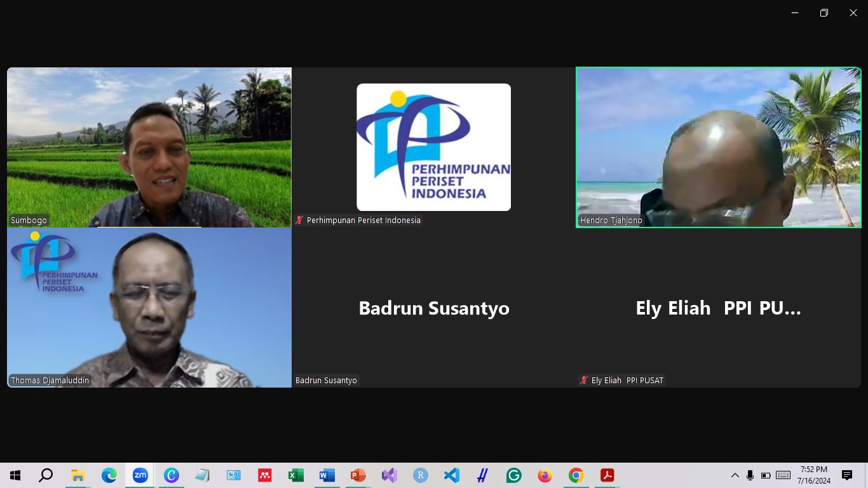The height and width of the screenshot is (488, 868).
Task: Click muted mic icon beside Perhimpunan Periset Indonesia
Action: [299, 220]
